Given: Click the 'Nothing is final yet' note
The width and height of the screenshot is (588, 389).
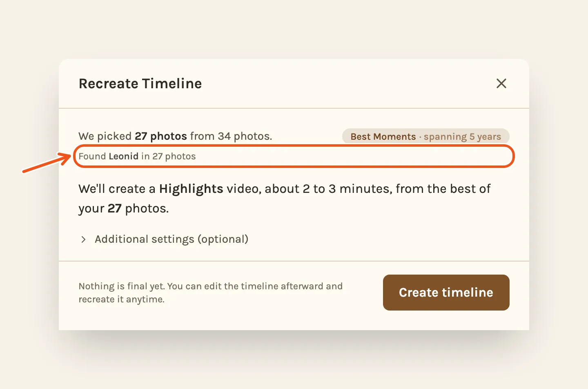Looking at the screenshot, I should point(211,293).
